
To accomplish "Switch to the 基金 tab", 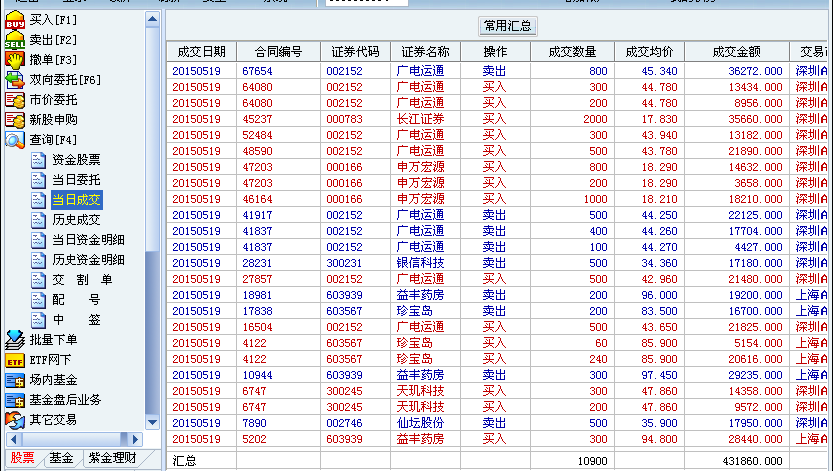I will click(x=62, y=458).
